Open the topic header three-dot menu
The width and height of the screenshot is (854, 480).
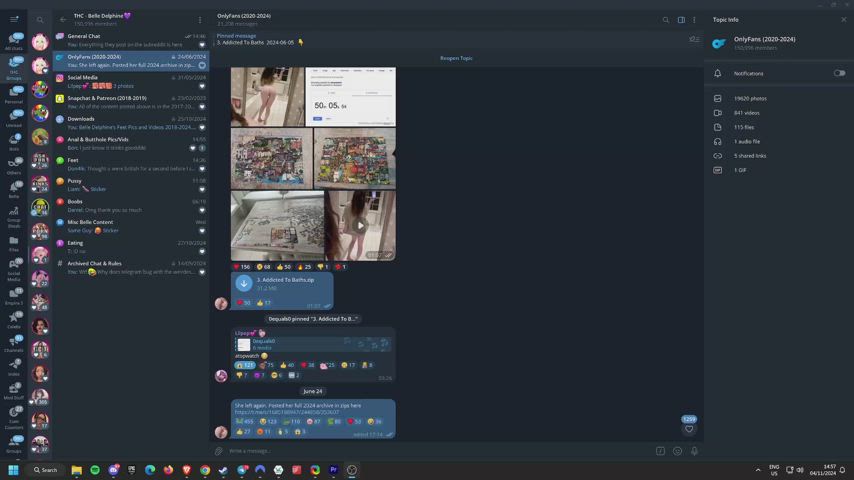coord(694,20)
